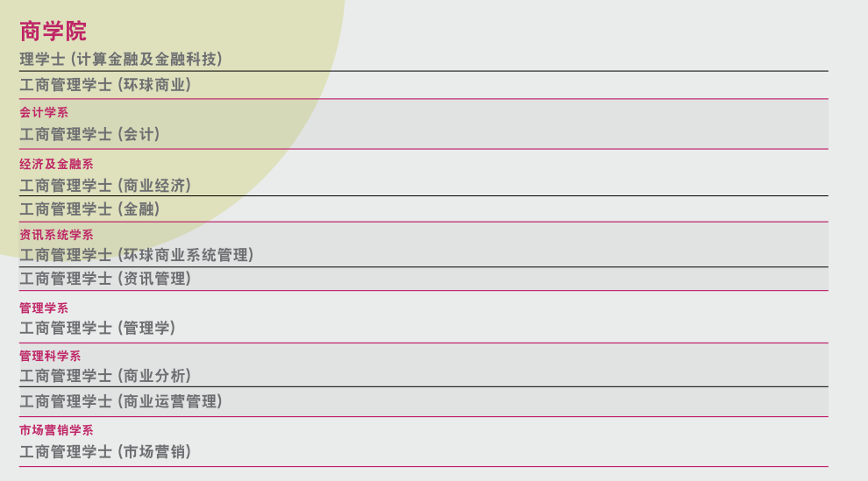Screen dimensions: 868x481
Task: Open 工商管理学士 (市场营销) programme
Action: [x=105, y=452]
